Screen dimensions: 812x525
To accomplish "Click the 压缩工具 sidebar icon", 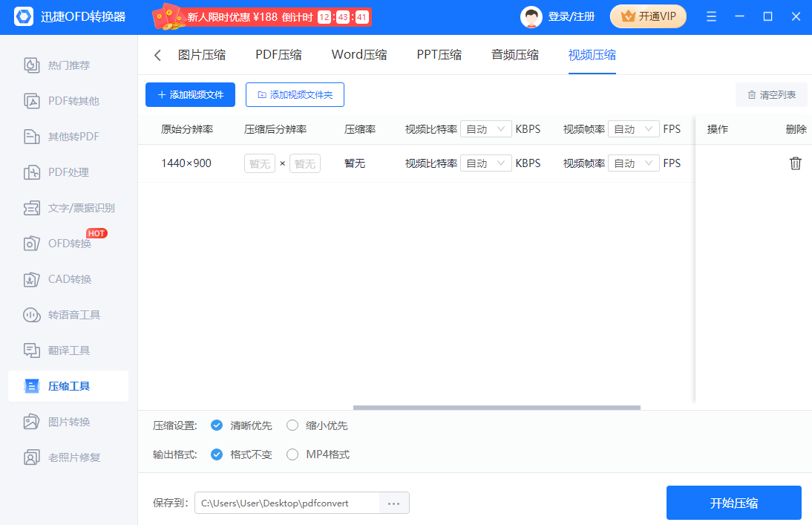I will pyautogui.click(x=32, y=386).
